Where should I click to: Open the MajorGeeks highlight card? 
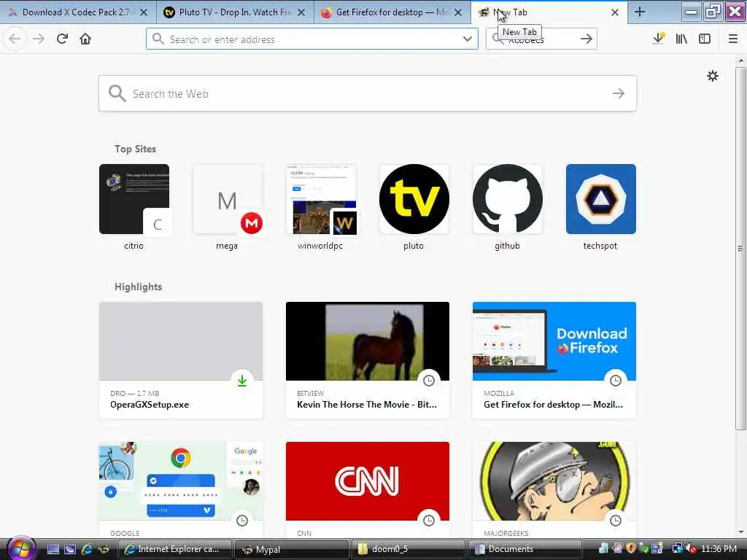click(x=554, y=489)
